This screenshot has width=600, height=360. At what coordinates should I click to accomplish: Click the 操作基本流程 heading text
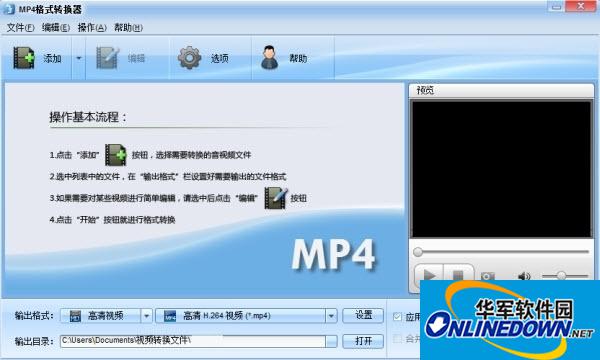click(x=88, y=117)
